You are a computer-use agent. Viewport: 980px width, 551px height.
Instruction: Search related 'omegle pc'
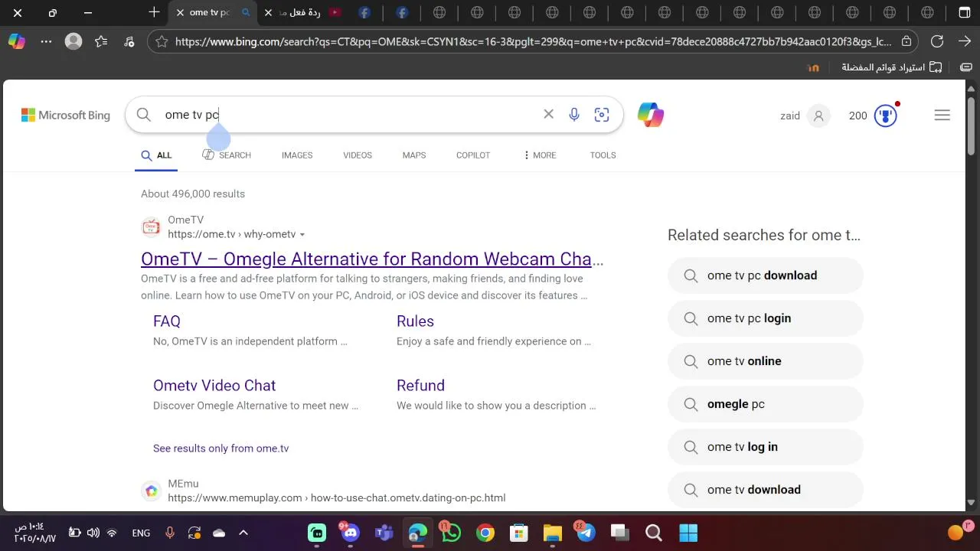tap(765, 404)
